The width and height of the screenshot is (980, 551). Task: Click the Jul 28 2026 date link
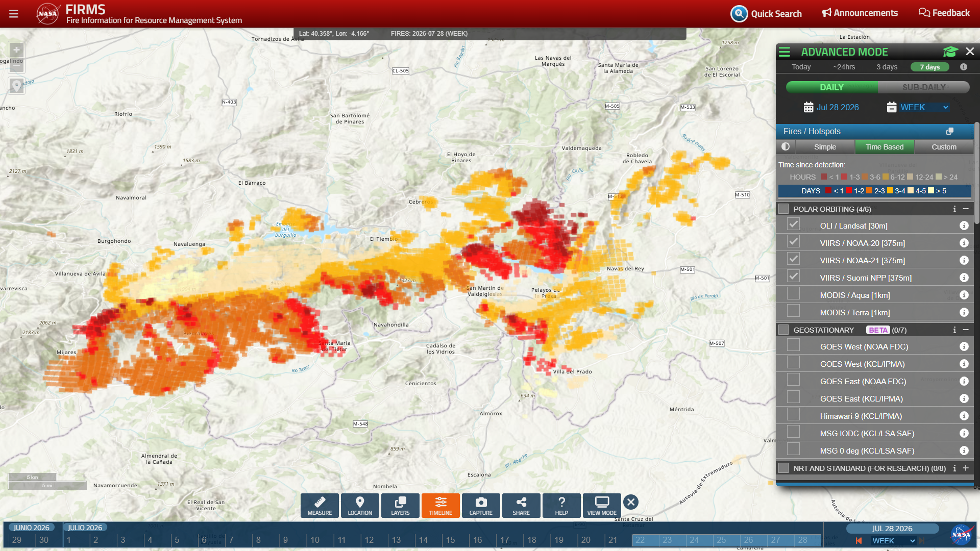pyautogui.click(x=838, y=107)
